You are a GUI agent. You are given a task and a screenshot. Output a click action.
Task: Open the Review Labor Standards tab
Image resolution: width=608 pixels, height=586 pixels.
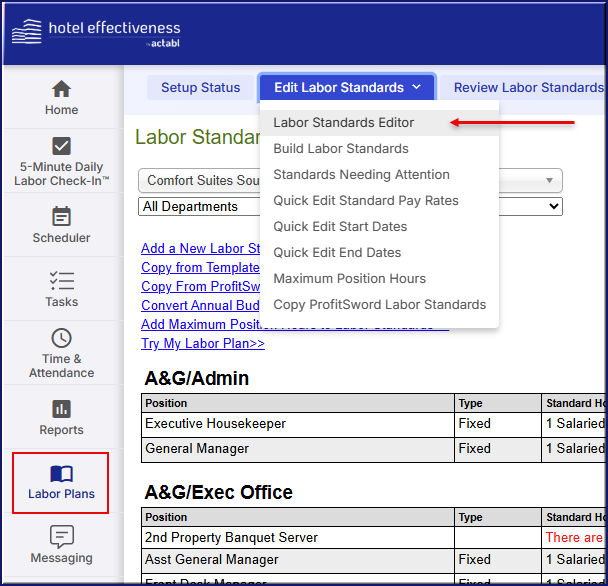pyautogui.click(x=527, y=88)
